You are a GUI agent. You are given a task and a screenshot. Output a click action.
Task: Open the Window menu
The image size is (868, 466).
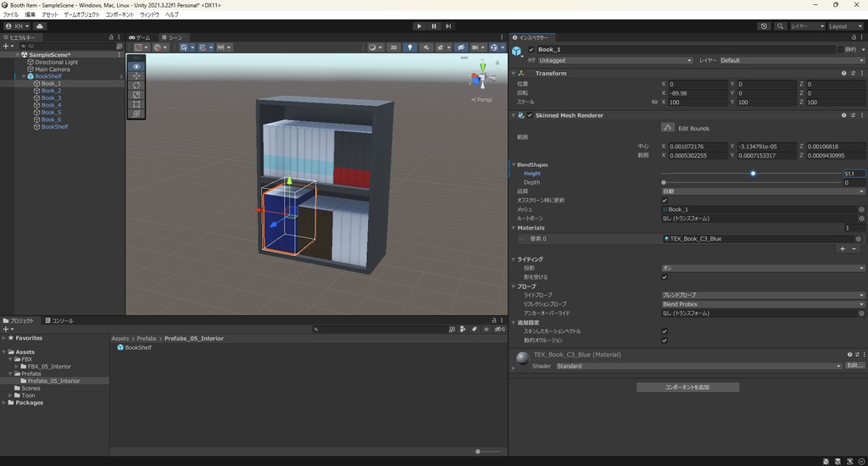149,14
